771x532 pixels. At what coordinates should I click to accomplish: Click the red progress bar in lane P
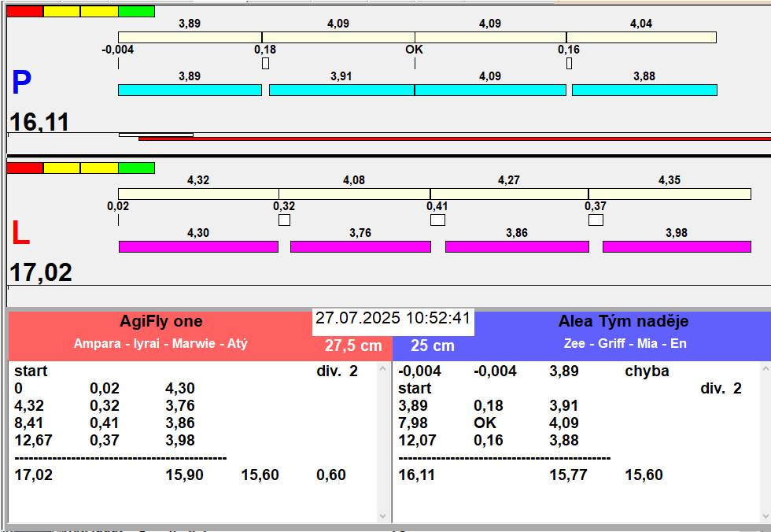point(454,139)
